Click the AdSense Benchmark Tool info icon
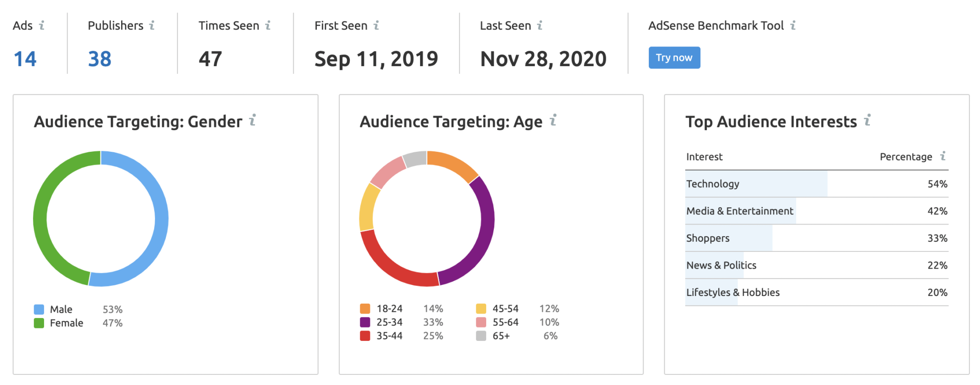This screenshot has height=385, width=980. click(793, 25)
